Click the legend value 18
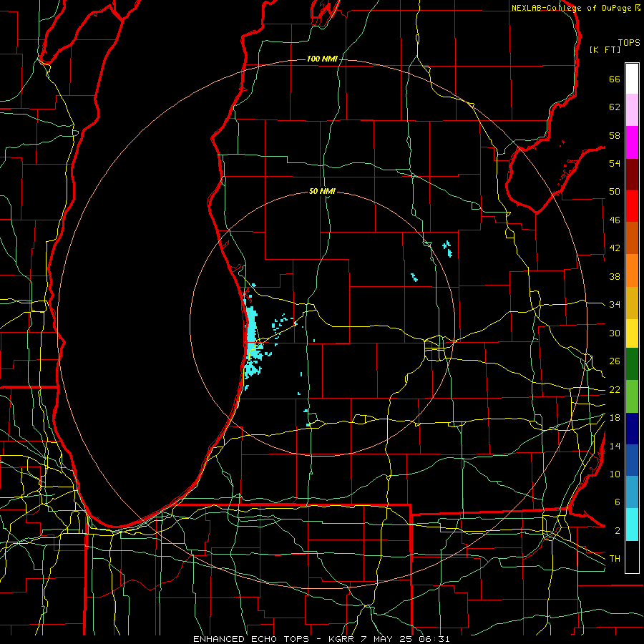This screenshot has width=644, height=644. pos(615,418)
